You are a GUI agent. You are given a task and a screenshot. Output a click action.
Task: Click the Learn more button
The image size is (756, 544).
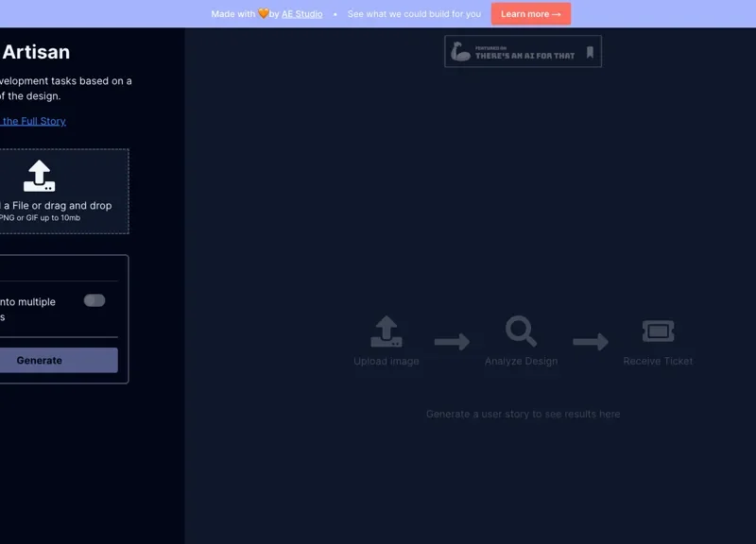530,14
